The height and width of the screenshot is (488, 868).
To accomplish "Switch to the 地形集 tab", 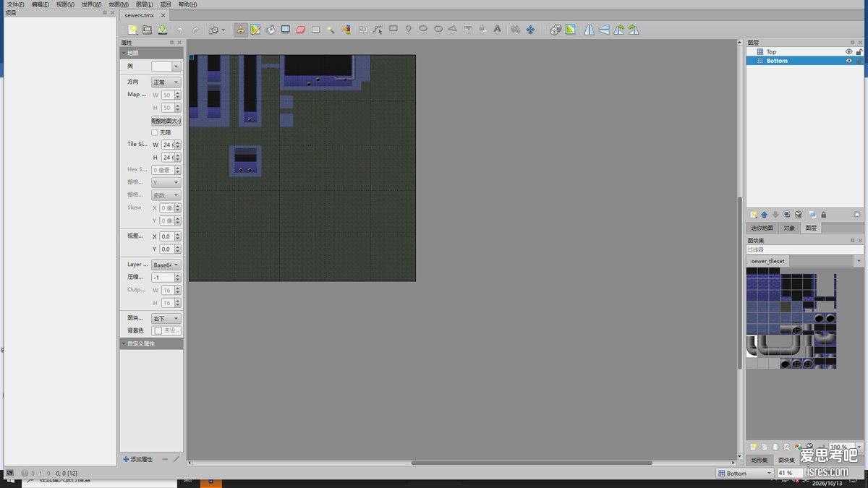I will 759,460.
